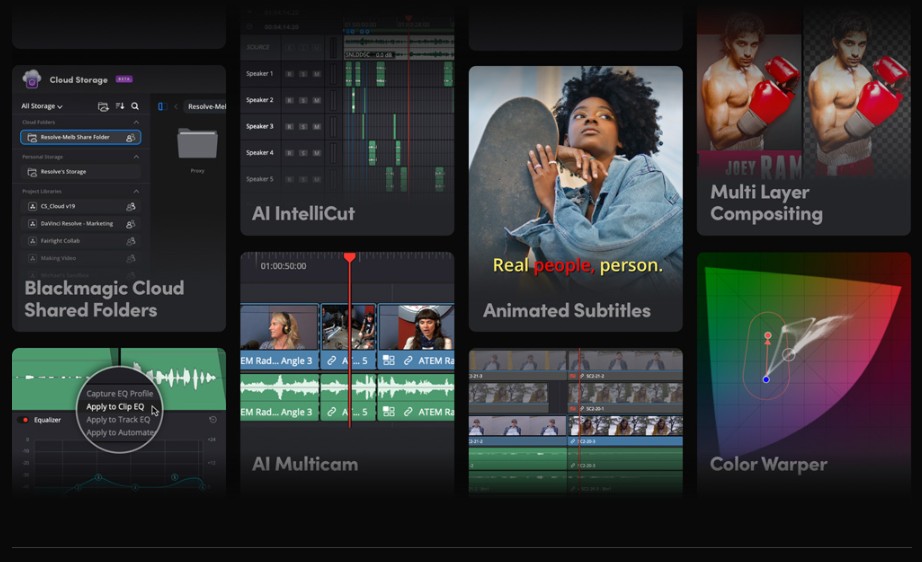The width and height of the screenshot is (922, 562).
Task: Open the Animated Subtitles feature card
Action: [x=576, y=199]
